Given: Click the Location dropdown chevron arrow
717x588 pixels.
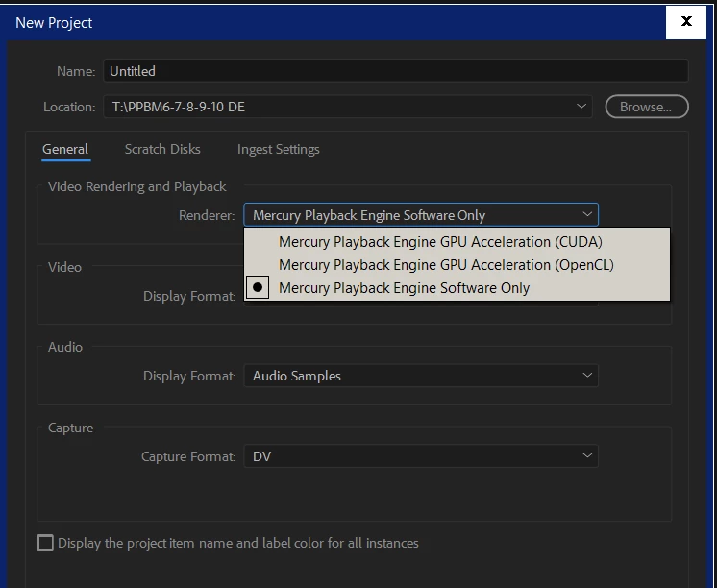Looking at the screenshot, I should click(x=581, y=106).
